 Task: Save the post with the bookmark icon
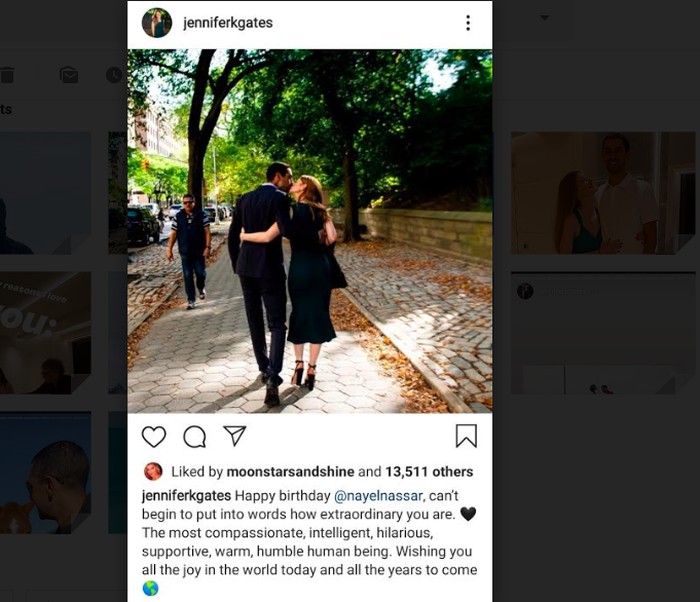tap(466, 436)
